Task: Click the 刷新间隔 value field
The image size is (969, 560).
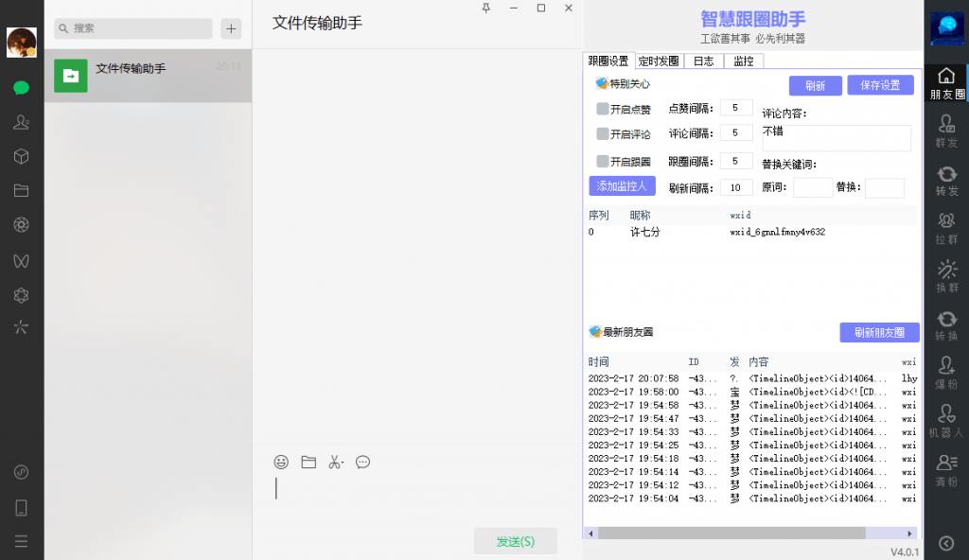Action: [736, 188]
